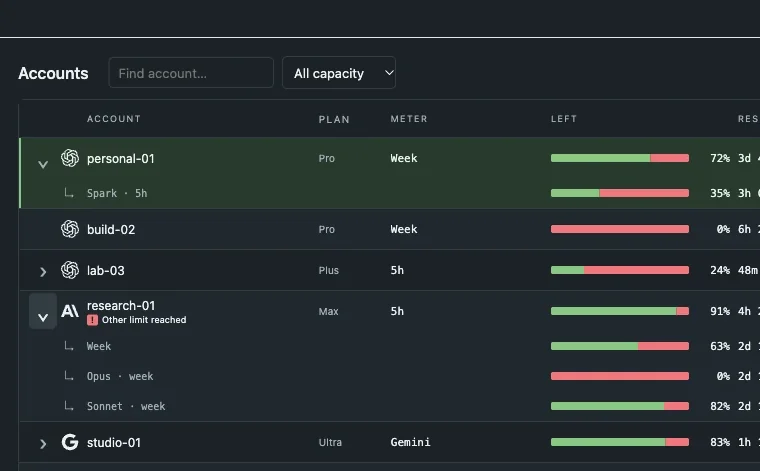Click the Gemini meter label
The height and width of the screenshot is (471, 760).
pyautogui.click(x=411, y=442)
